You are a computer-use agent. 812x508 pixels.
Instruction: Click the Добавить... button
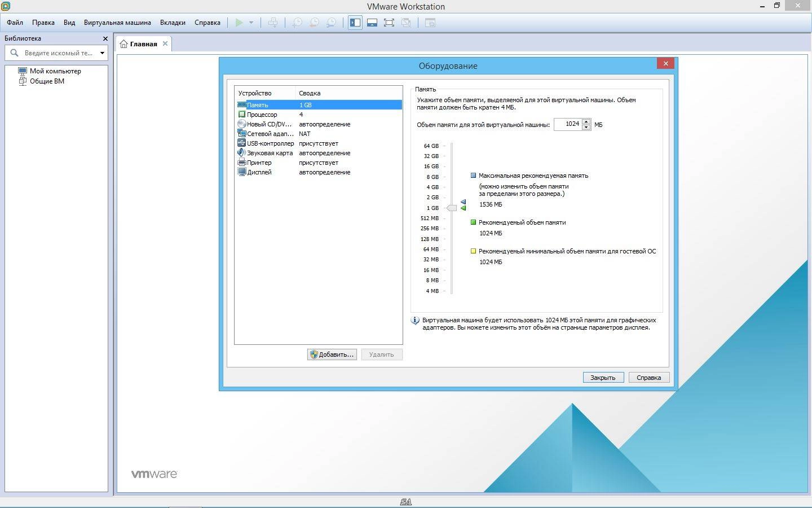coord(332,354)
